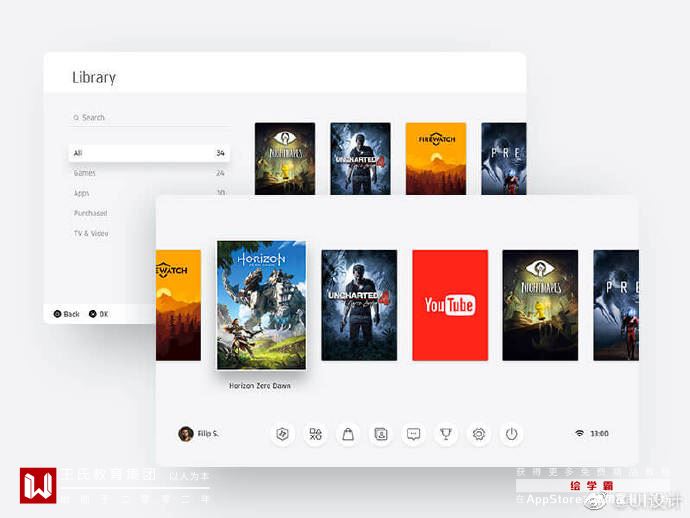Open the PlayStation Store shopping bag icon

348,434
